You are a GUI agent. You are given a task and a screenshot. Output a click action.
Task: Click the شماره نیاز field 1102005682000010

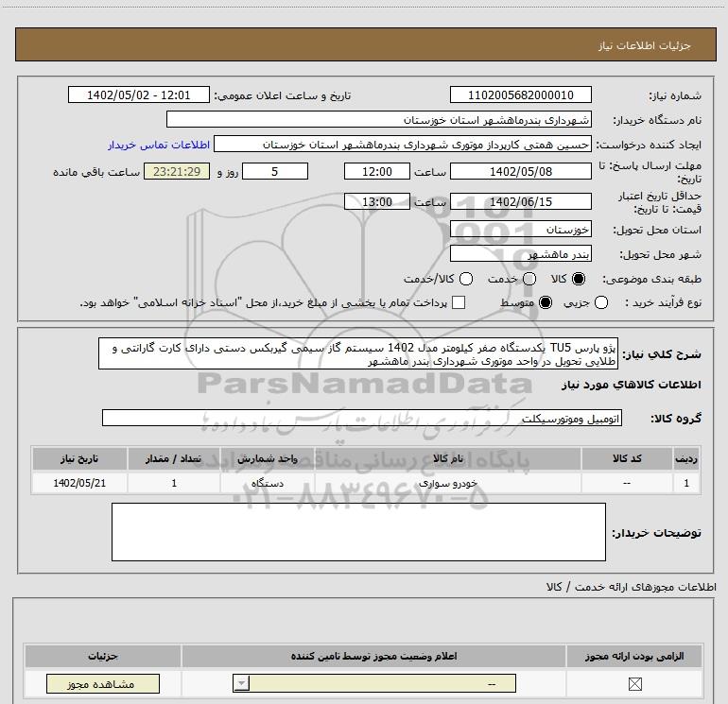coord(520,95)
